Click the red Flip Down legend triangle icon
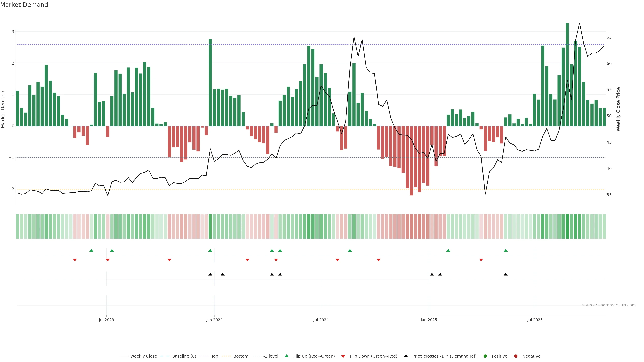The image size is (644, 362). [343, 356]
